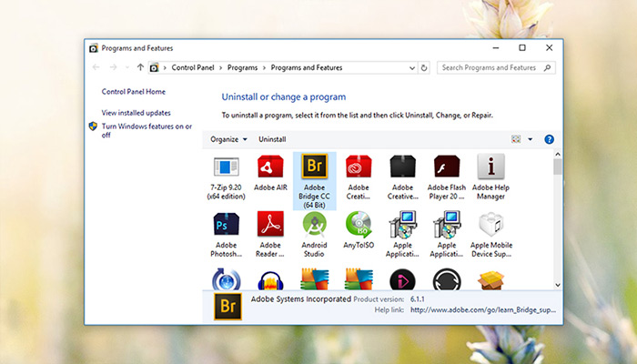Select the black circle pink play icon

[402, 279]
